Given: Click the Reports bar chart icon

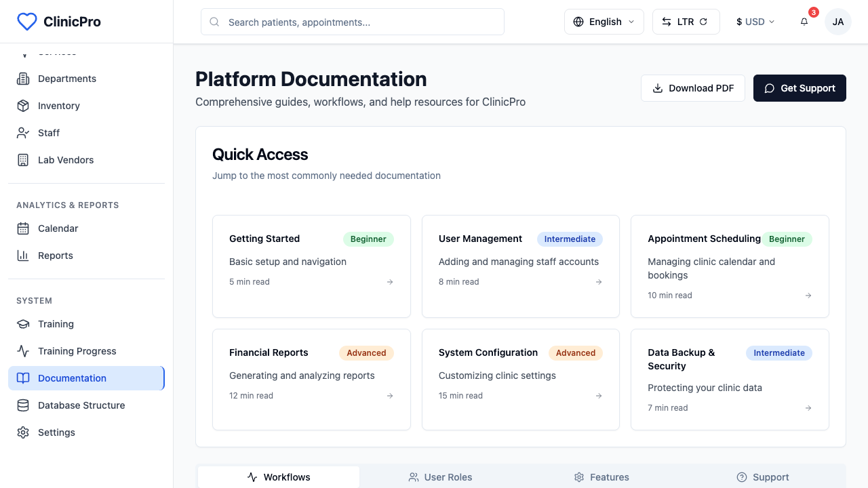Looking at the screenshot, I should click(23, 256).
